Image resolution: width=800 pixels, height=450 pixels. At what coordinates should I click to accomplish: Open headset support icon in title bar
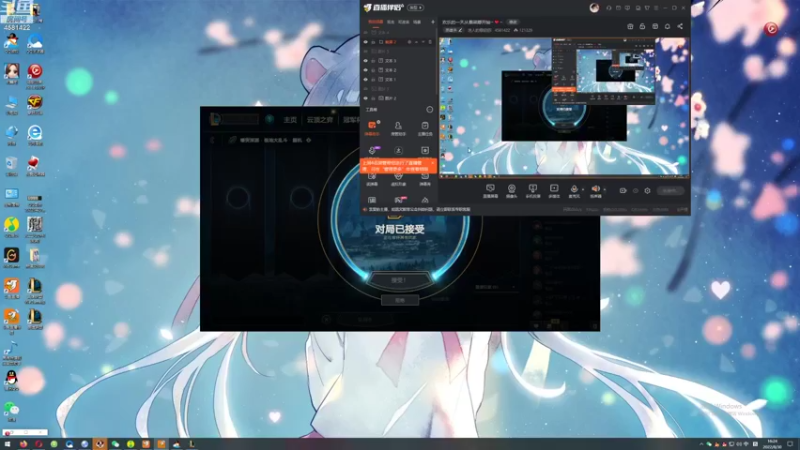pos(609,8)
